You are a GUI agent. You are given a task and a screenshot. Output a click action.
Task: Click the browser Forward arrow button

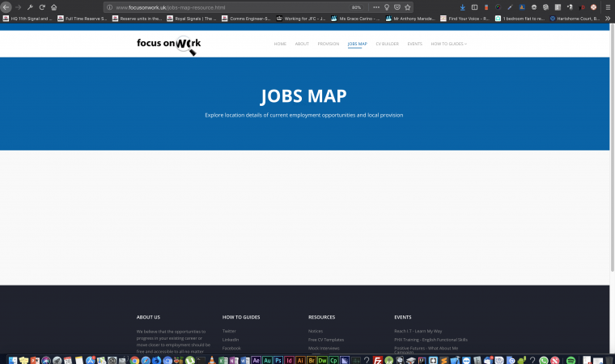[18, 7]
